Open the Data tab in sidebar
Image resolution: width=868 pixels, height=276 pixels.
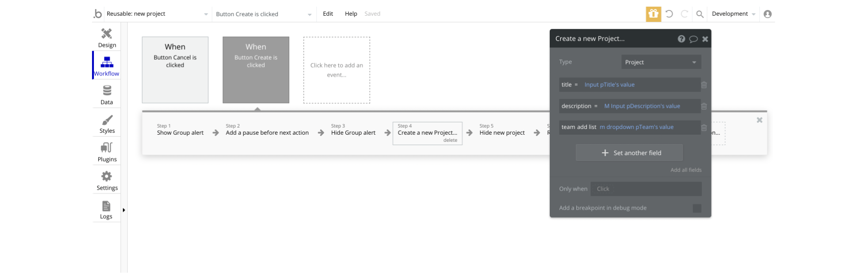pyautogui.click(x=107, y=94)
